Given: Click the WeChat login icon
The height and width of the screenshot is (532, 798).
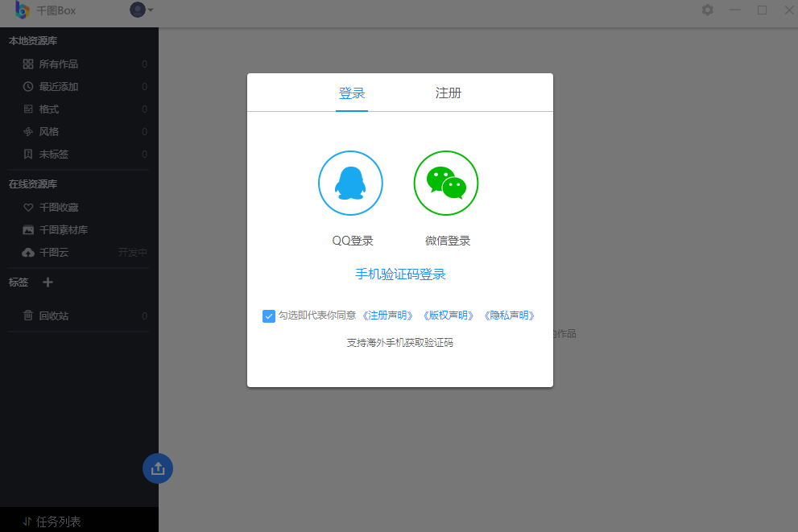Looking at the screenshot, I should tap(446, 183).
